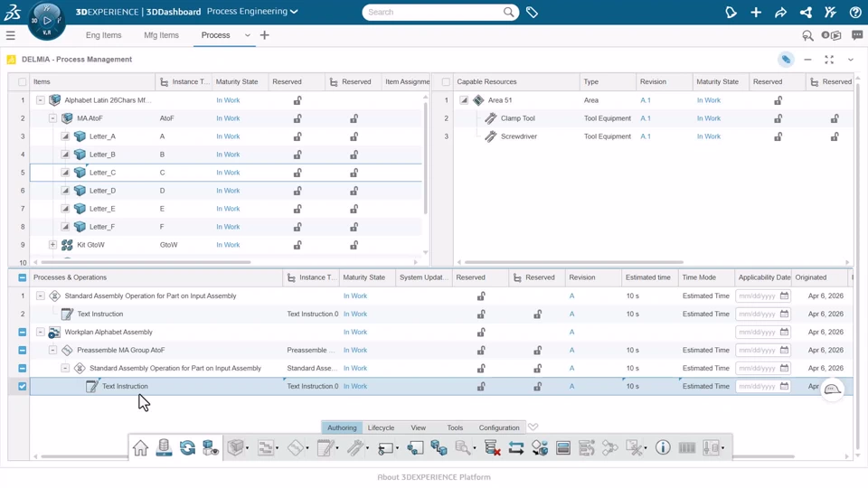Image resolution: width=868 pixels, height=488 pixels.
Task: Expand the action bar chevron next to Configuration
Action: click(x=533, y=427)
